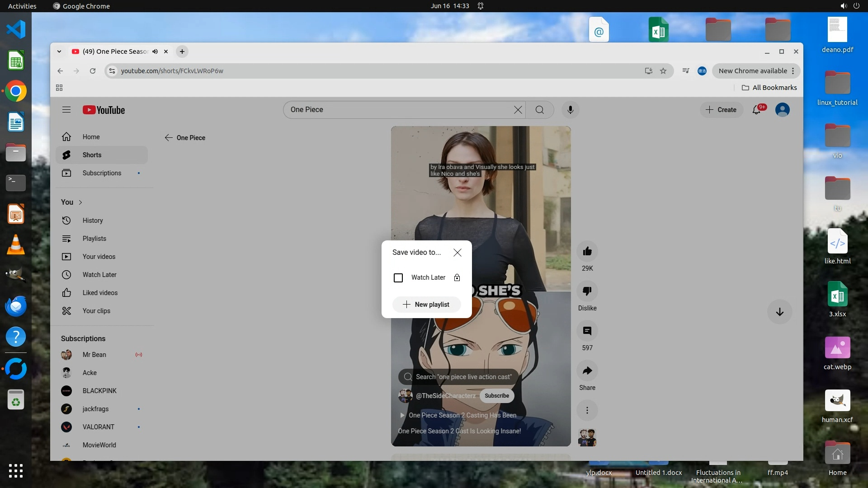Screen dimensions: 868x488
Task: Click the New playlist button
Action: (x=426, y=305)
